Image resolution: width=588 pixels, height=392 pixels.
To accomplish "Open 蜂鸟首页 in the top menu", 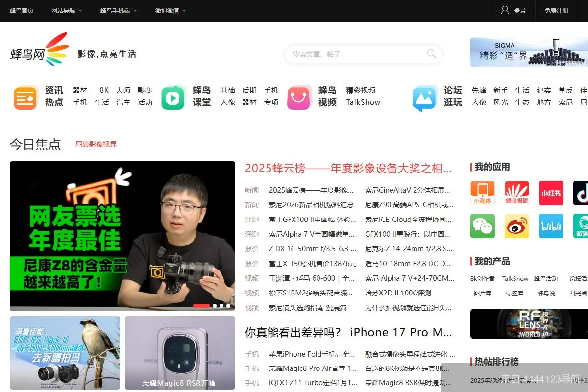I will pyautogui.click(x=21, y=10).
